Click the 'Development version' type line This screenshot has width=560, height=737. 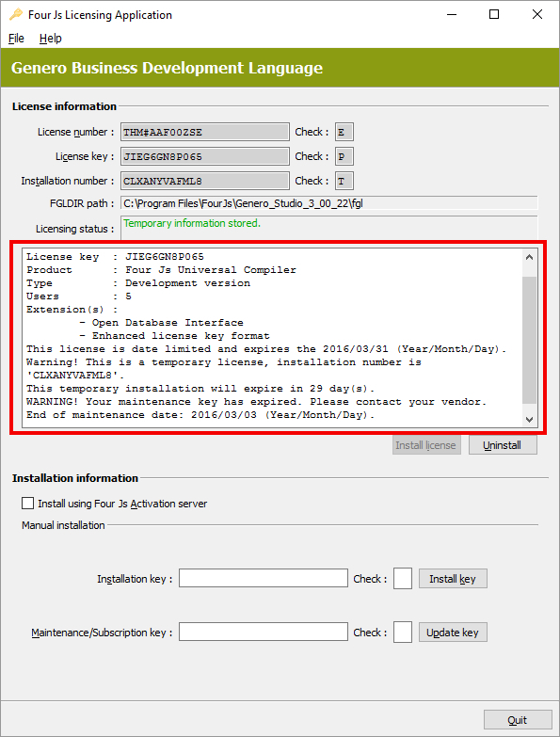click(138, 283)
